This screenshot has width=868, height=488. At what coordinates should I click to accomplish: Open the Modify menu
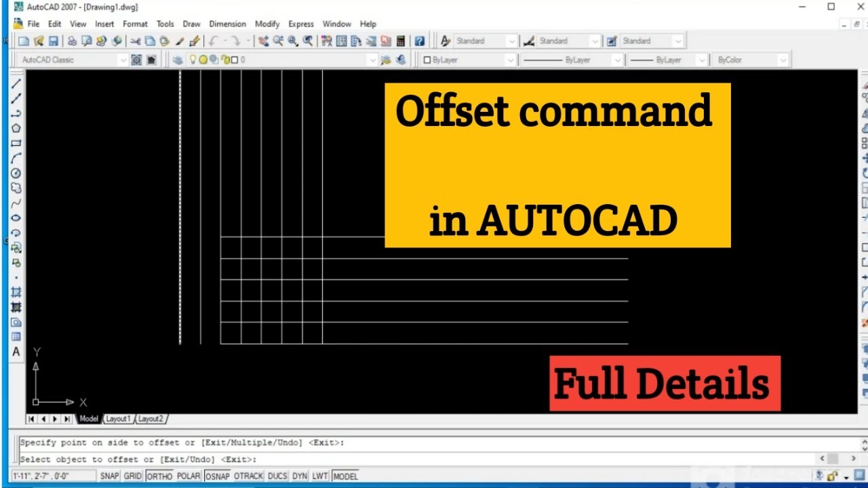267,24
